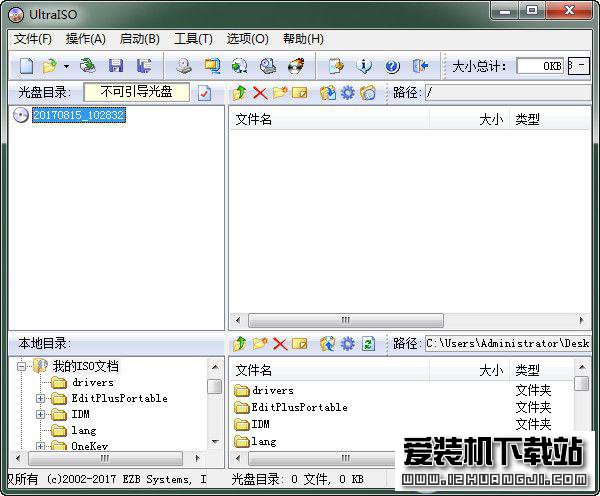
Task: Click the boot properties checkmark icon
Action: [204, 93]
